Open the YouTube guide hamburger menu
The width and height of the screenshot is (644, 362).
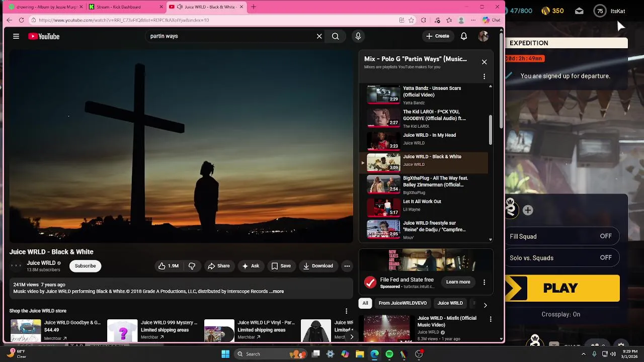[x=16, y=36]
